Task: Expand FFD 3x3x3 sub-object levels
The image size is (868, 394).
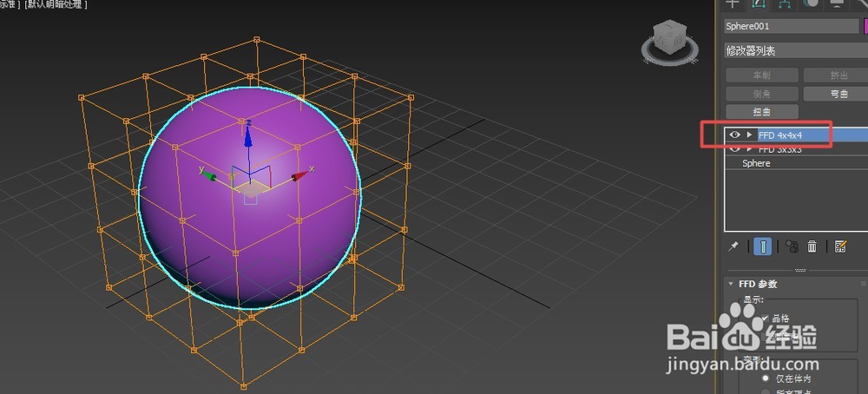Action: point(750,149)
